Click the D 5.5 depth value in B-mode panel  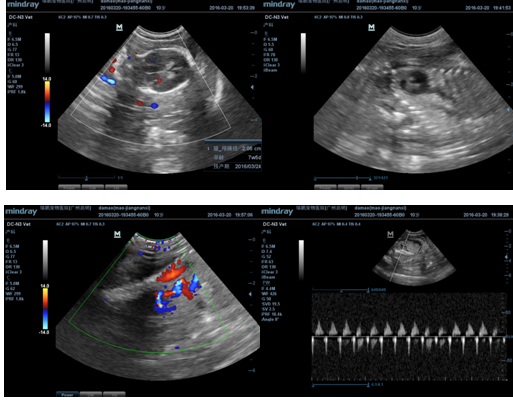coord(269,44)
